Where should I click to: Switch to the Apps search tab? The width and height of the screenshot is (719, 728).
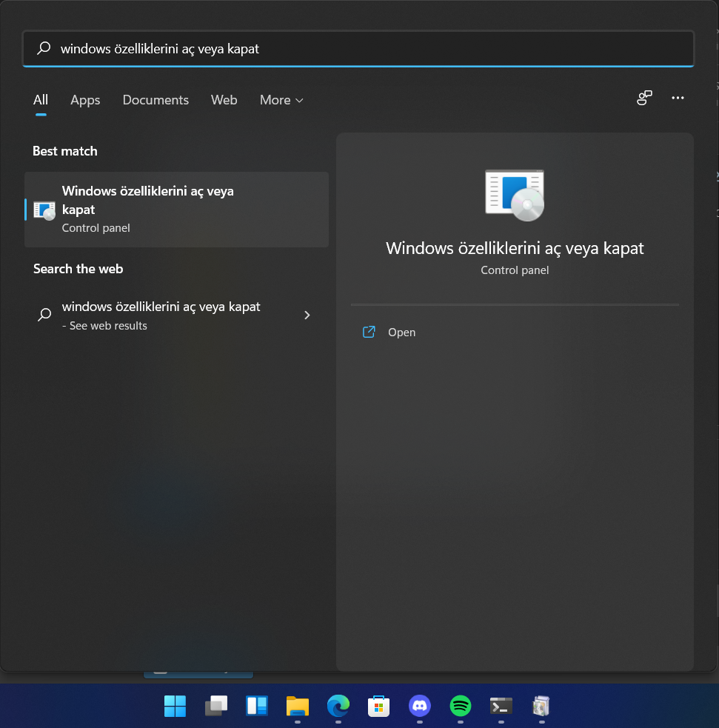(85, 100)
